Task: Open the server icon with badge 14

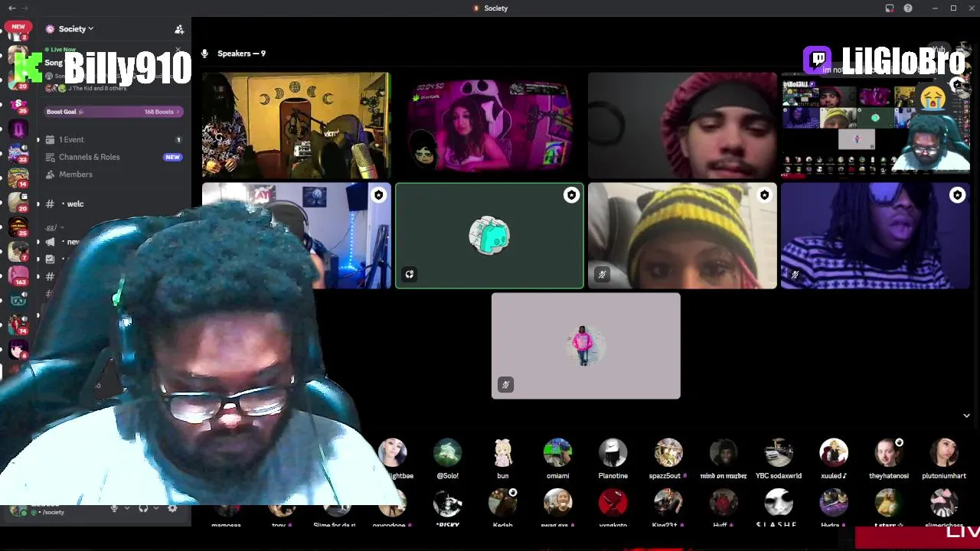Action: 18,177
